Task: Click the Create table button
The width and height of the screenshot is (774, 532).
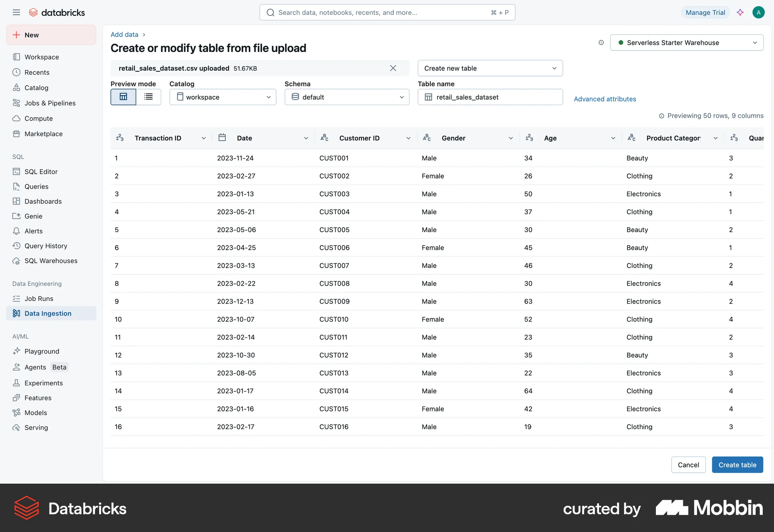Action: pyautogui.click(x=737, y=464)
